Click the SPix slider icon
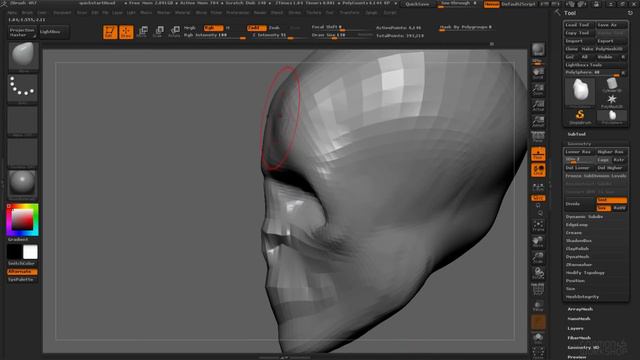The width and height of the screenshot is (640, 360). tap(538, 62)
